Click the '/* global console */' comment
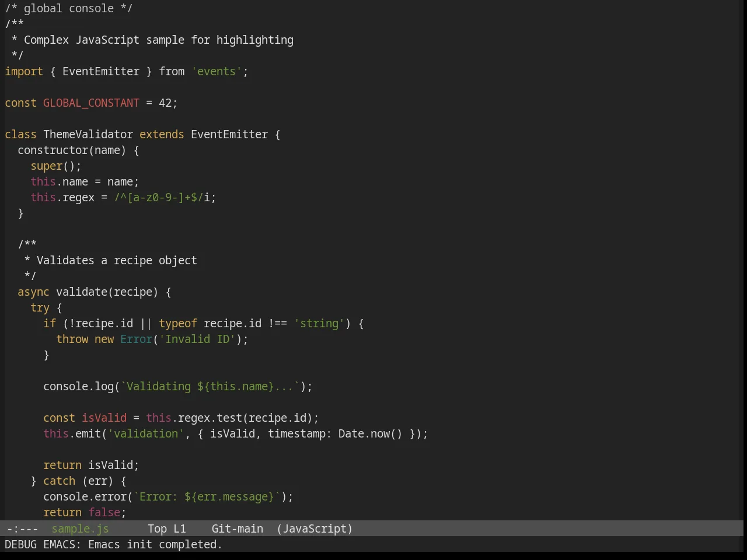Viewport: 747px width, 560px height. pos(69,9)
